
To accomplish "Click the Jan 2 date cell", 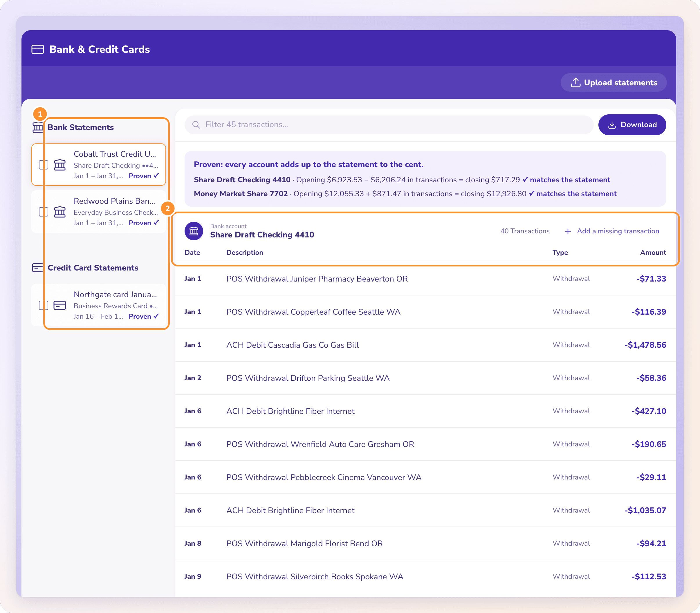I will coord(192,378).
